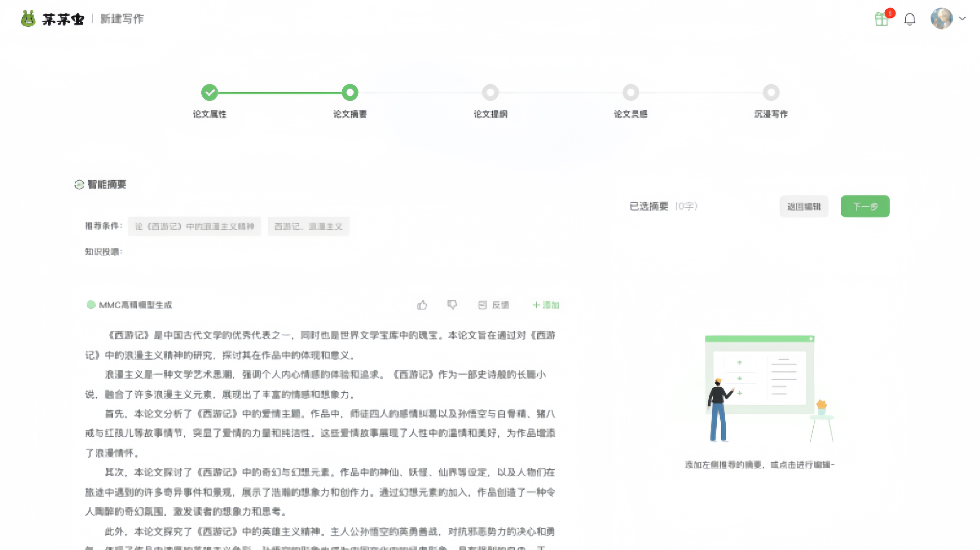Click the green monster logo
The width and height of the screenshot is (980, 550).
28,19
